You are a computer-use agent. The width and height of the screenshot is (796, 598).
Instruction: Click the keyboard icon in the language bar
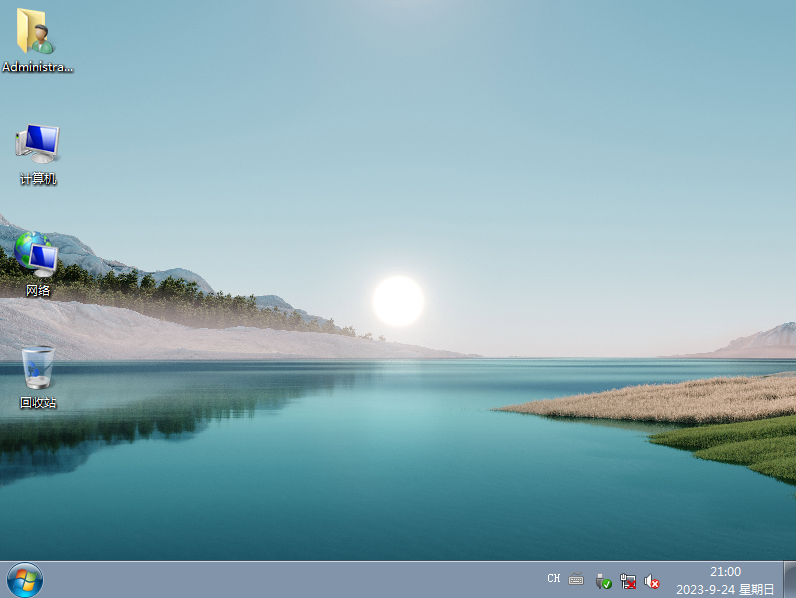576,579
